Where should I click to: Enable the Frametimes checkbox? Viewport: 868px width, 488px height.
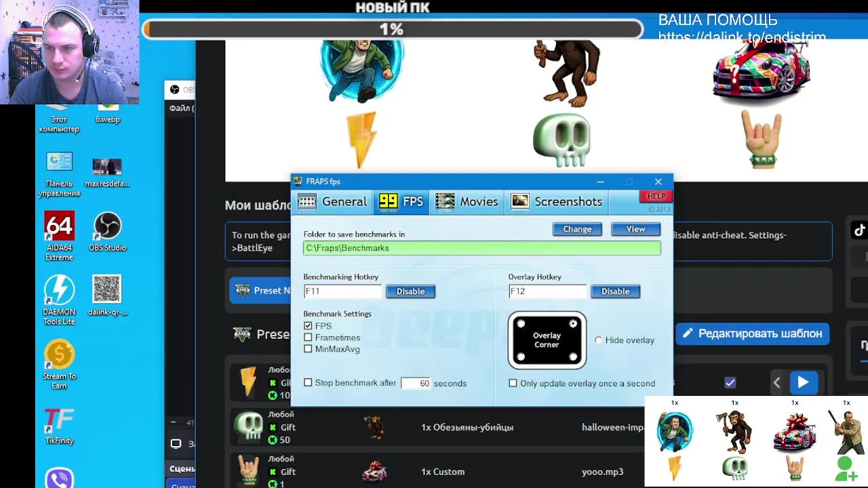[308, 338]
